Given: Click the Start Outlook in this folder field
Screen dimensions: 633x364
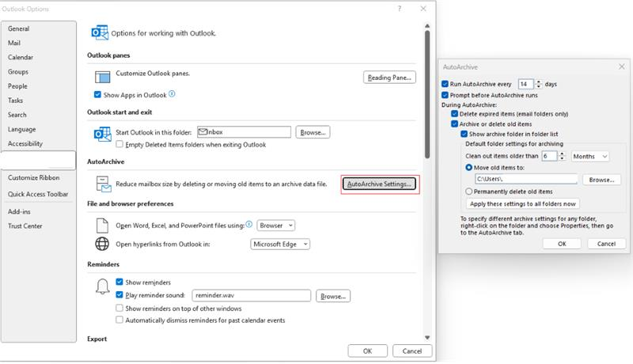Looking at the screenshot, I should (x=244, y=132).
